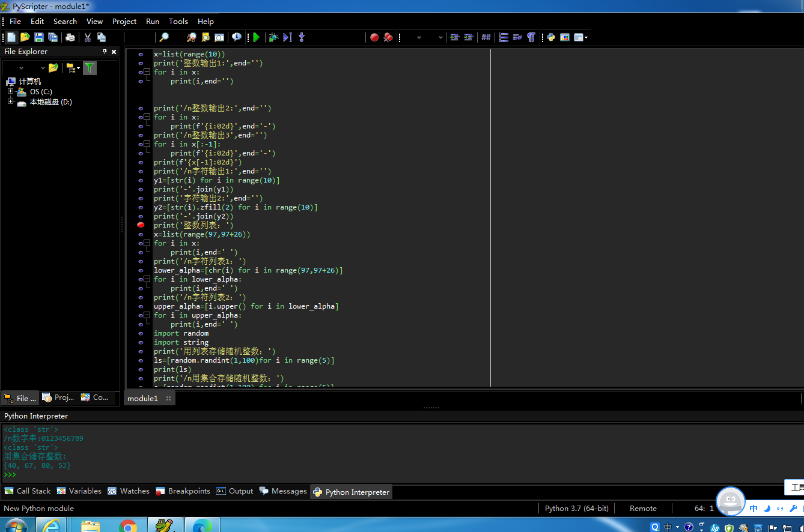Viewport: 804px width, 532px height.
Task: Open the Search menu
Action: tap(65, 21)
